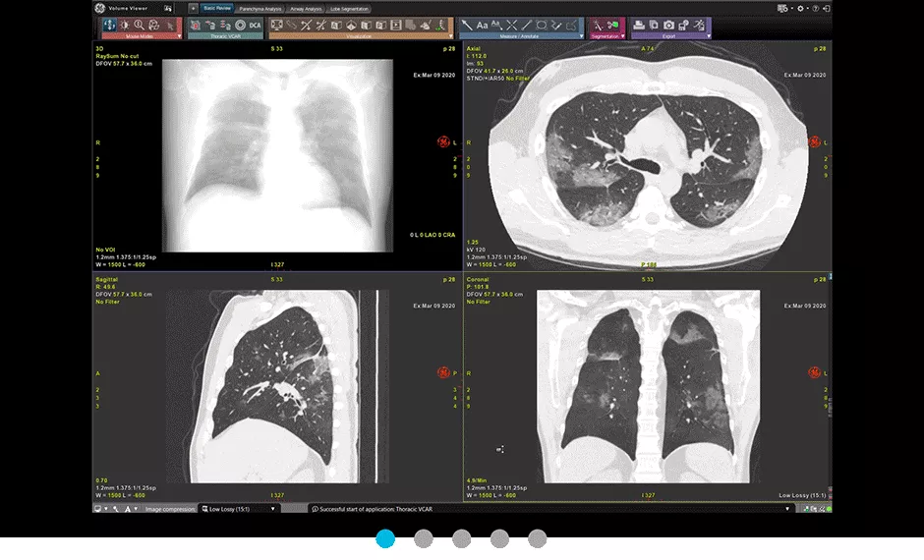This screenshot has height=560, width=924.
Task: Click the 'Axial' view label
Action: pyautogui.click(x=473, y=48)
